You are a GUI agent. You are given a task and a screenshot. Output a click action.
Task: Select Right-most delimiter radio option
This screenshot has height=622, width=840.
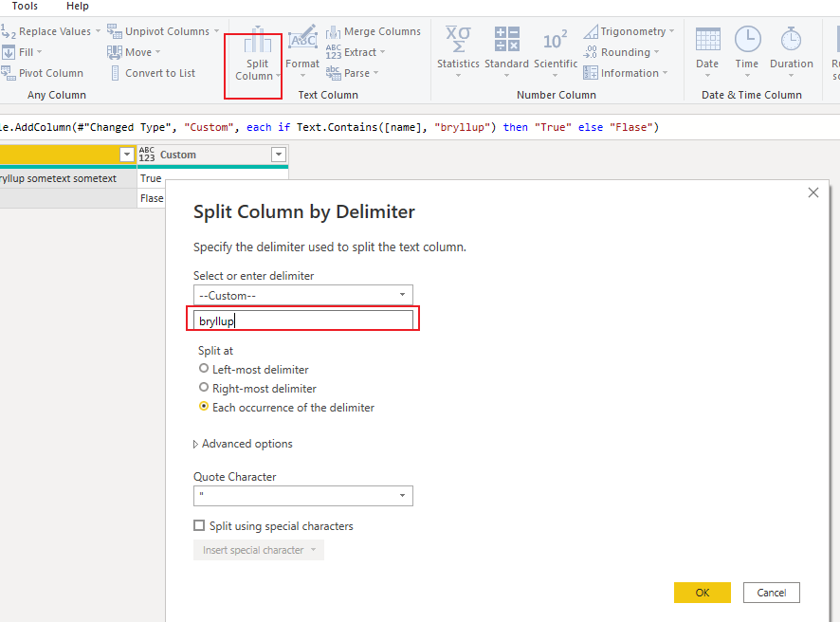(x=204, y=388)
